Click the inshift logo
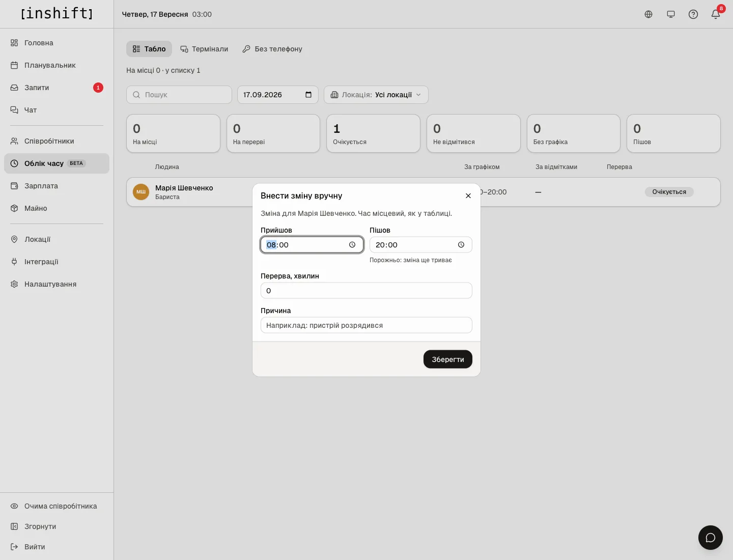 click(x=57, y=13)
